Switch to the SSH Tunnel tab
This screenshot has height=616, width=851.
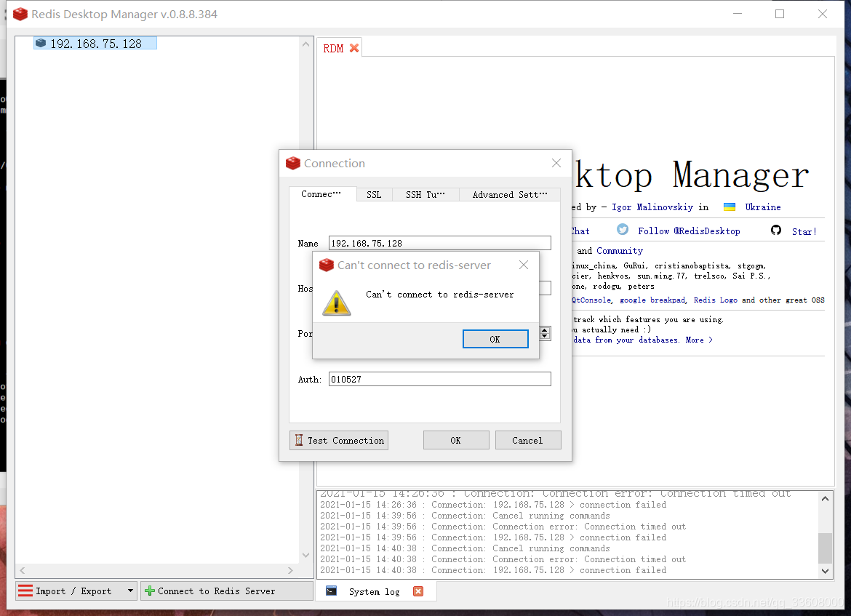click(x=425, y=195)
